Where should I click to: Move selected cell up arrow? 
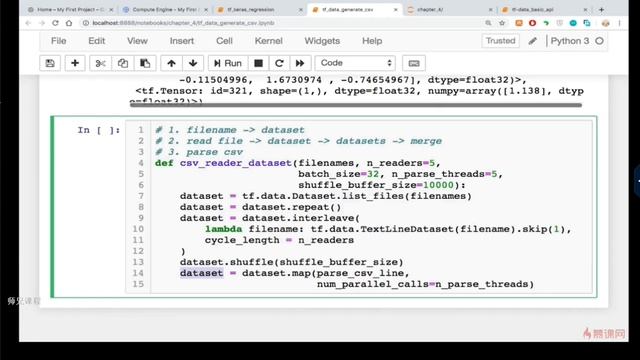click(x=171, y=63)
